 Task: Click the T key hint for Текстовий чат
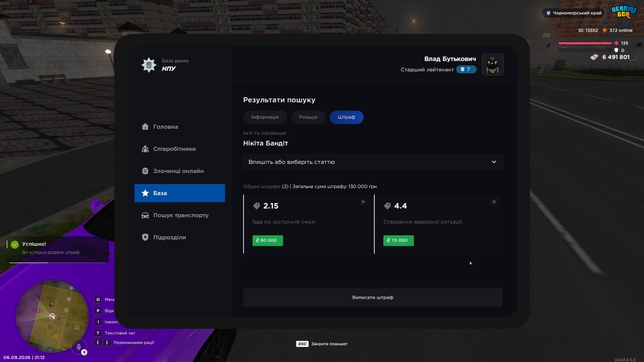(99, 333)
